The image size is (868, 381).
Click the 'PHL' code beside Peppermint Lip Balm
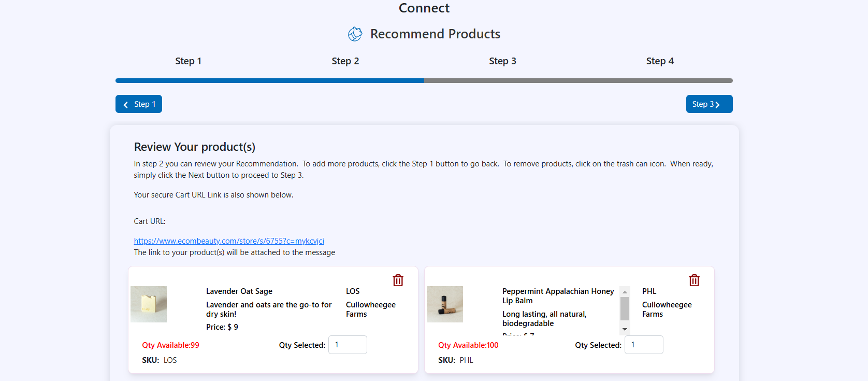(x=649, y=291)
